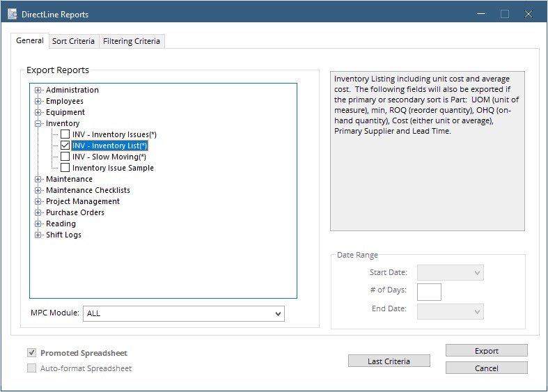Image resolution: width=548 pixels, height=392 pixels.
Task: Expand the Shift Logs node
Action: pyautogui.click(x=38, y=235)
